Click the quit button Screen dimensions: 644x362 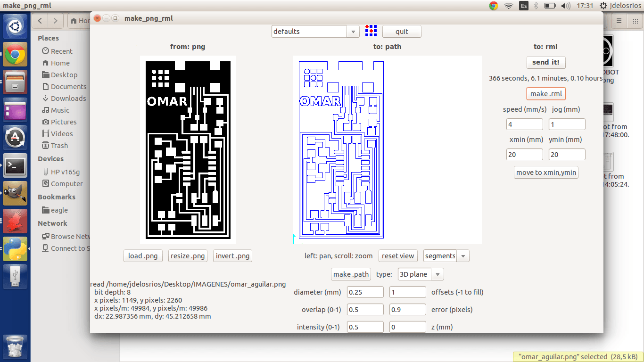tap(402, 32)
